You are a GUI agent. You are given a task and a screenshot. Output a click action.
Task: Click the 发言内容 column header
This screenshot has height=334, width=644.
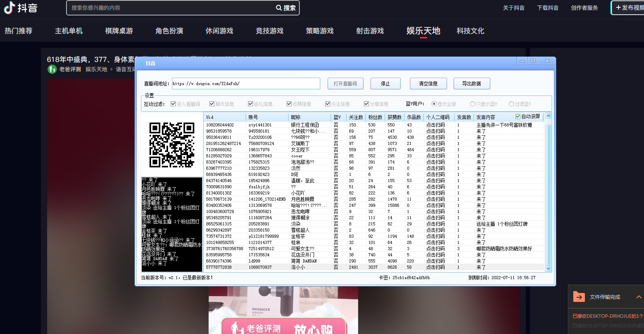pos(486,117)
